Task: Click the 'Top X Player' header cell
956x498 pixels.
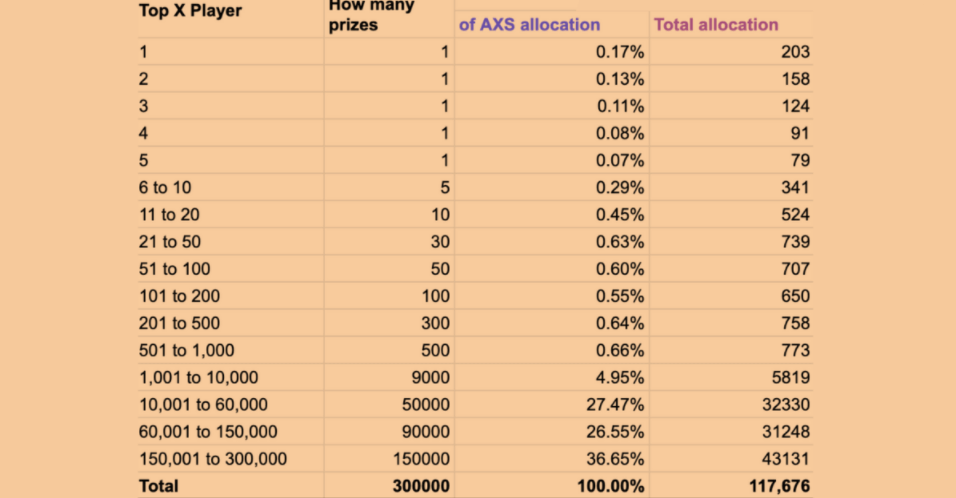Action: tap(190, 11)
